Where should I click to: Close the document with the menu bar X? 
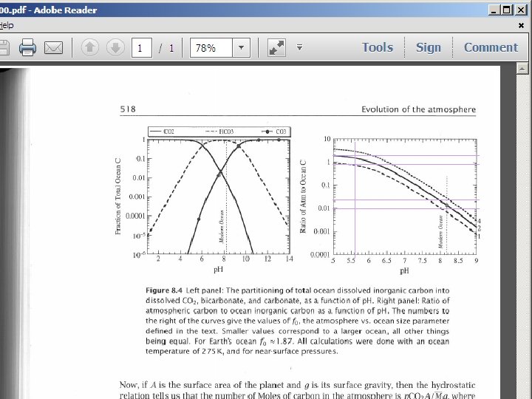coord(521,25)
